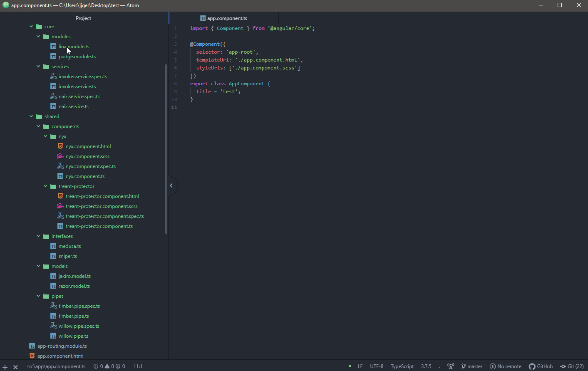Click the tree view vertical scrollbar
Viewport: 588px width, 371px height.
(166, 149)
